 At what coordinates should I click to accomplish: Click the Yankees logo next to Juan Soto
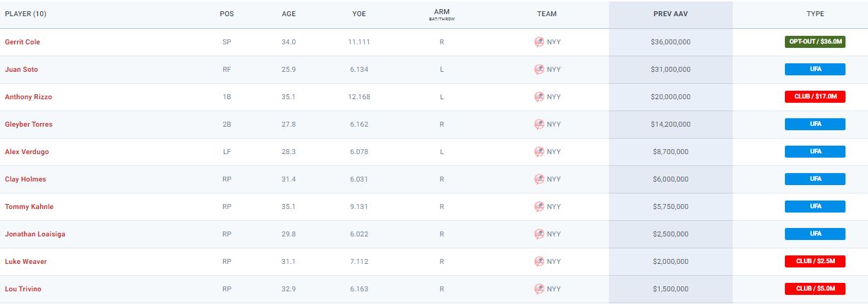click(539, 70)
